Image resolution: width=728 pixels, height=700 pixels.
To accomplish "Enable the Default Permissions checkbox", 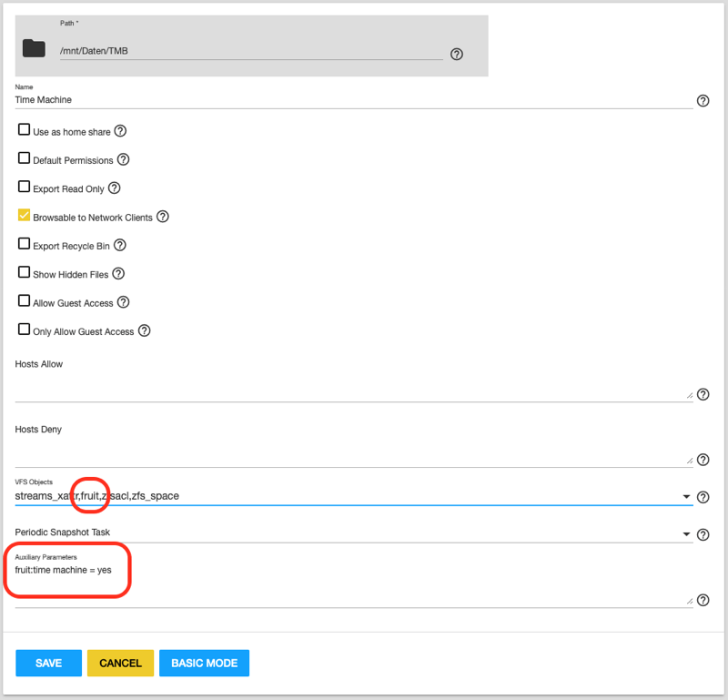I will (x=24, y=158).
